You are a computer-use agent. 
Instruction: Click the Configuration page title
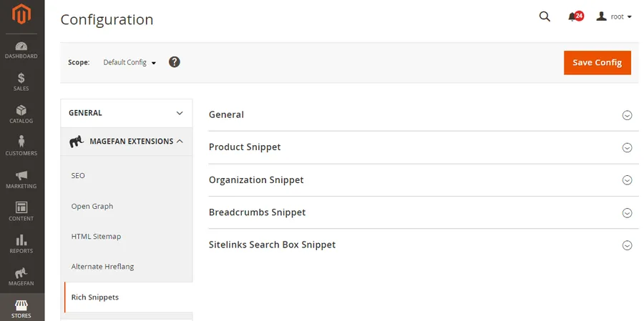[x=107, y=19]
